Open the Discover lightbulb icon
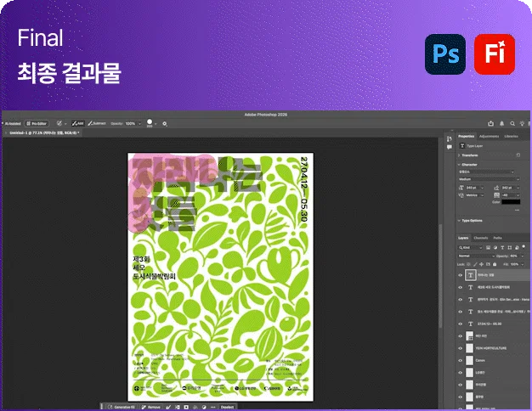The height and width of the screenshot is (411, 532). point(522,124)
